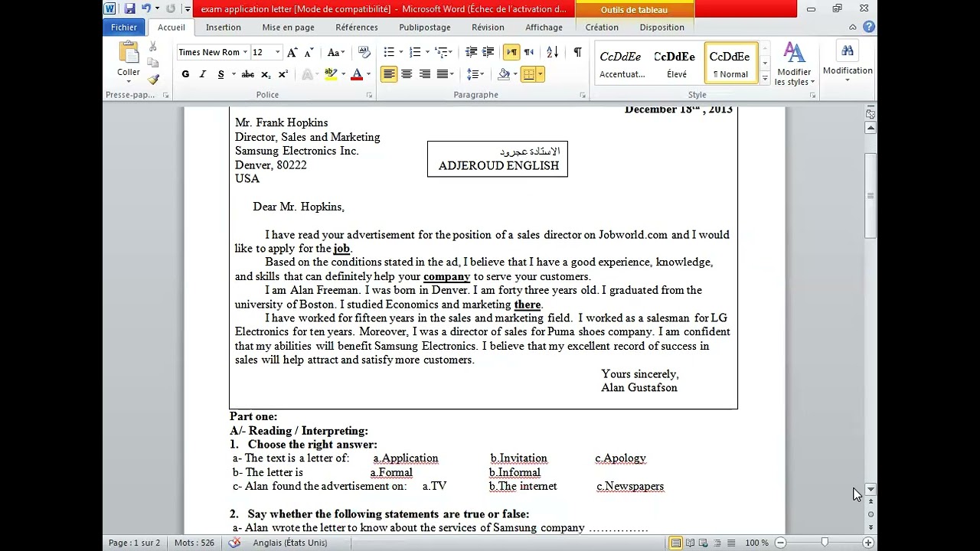Toggle show paragraph marks

(x=577, y=52)
